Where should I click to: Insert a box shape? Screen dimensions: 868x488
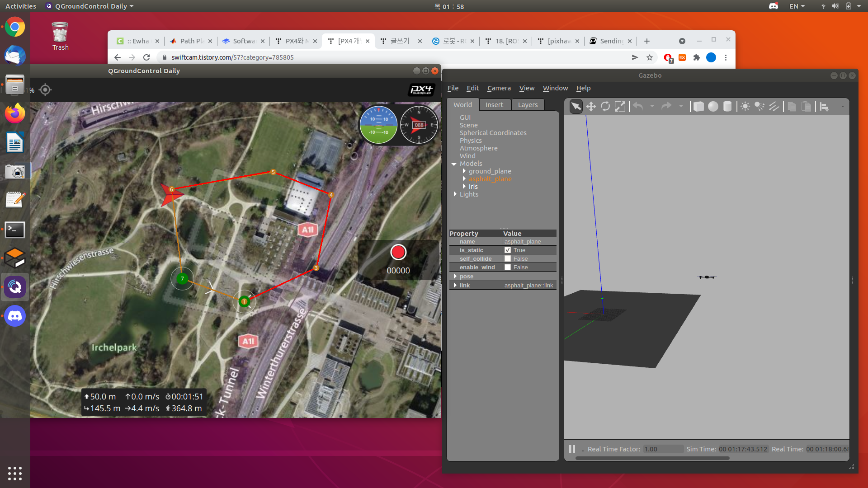[698, 107]
